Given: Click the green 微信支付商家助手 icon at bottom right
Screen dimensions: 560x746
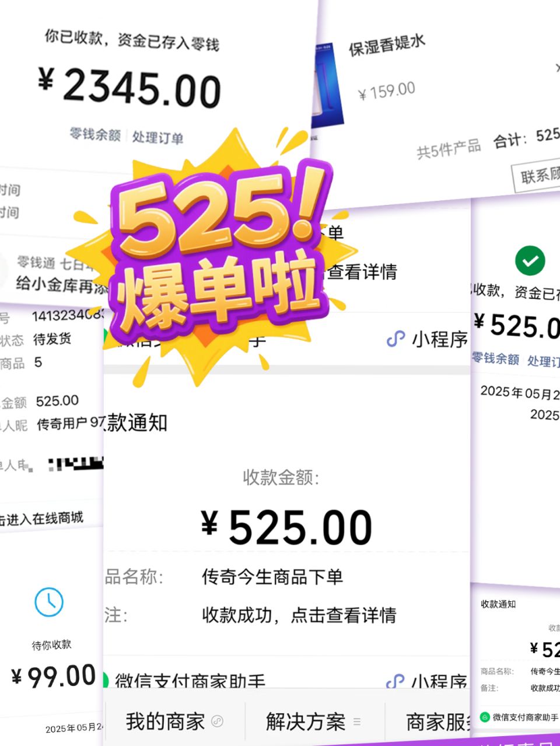Looking at the screenshot, I should 484,717.
